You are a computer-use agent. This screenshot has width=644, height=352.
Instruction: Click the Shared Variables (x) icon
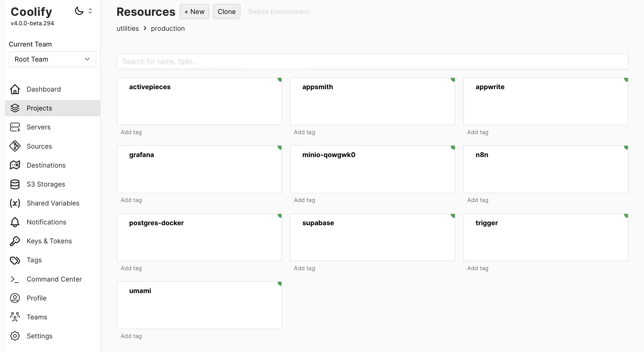point(15,203)
